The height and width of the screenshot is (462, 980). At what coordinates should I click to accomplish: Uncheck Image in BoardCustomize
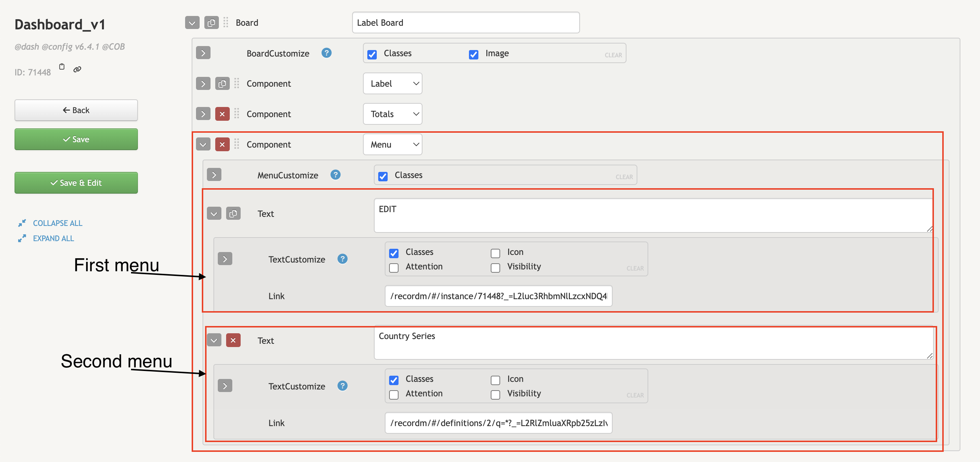click(x=473, y=54)
